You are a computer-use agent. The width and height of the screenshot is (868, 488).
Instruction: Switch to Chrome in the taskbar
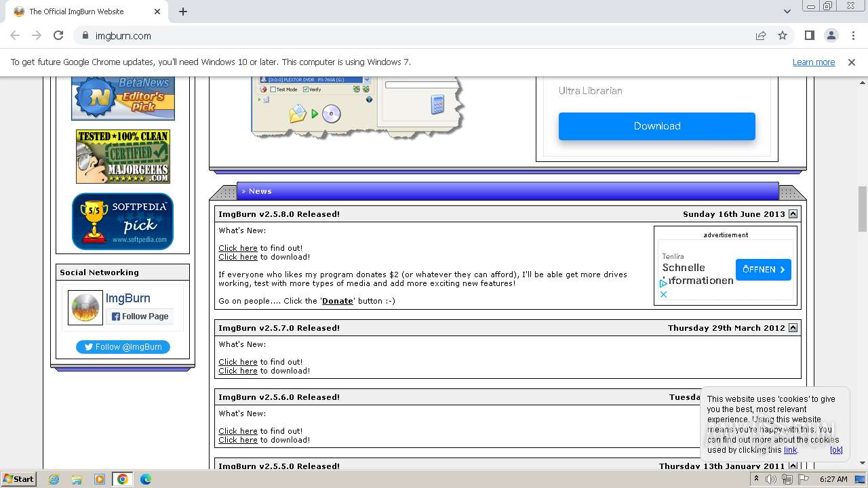coord(123,479)
